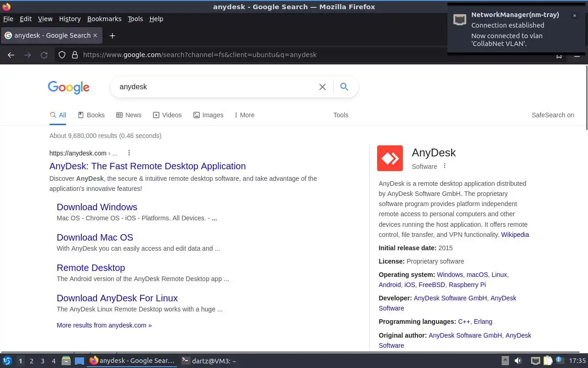Click the Google logo
Screen dimensions: 588x368
point(68,87)
